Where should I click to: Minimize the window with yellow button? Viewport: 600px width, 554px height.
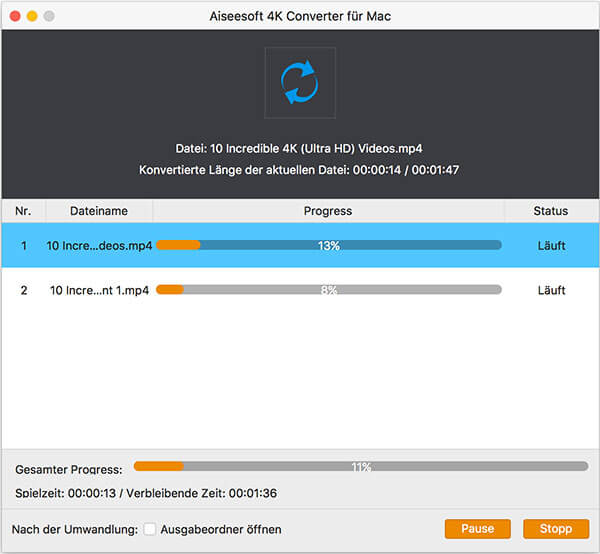(32, 16)
